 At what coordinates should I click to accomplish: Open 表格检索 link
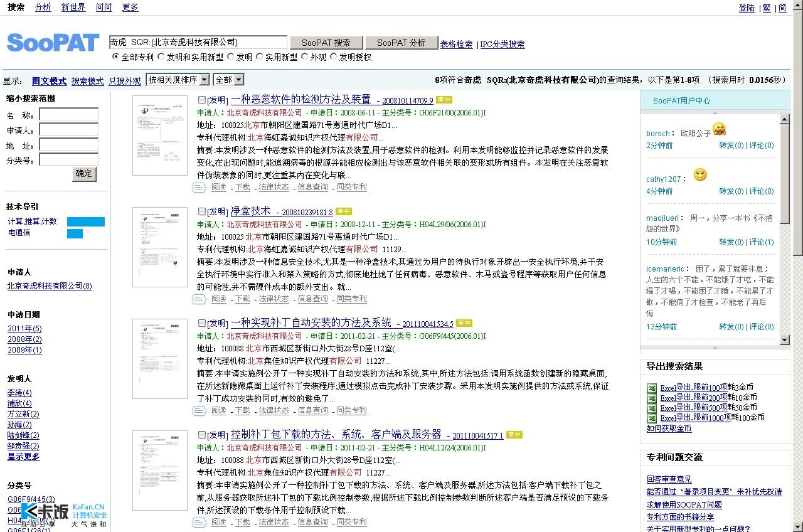[457, 45]
